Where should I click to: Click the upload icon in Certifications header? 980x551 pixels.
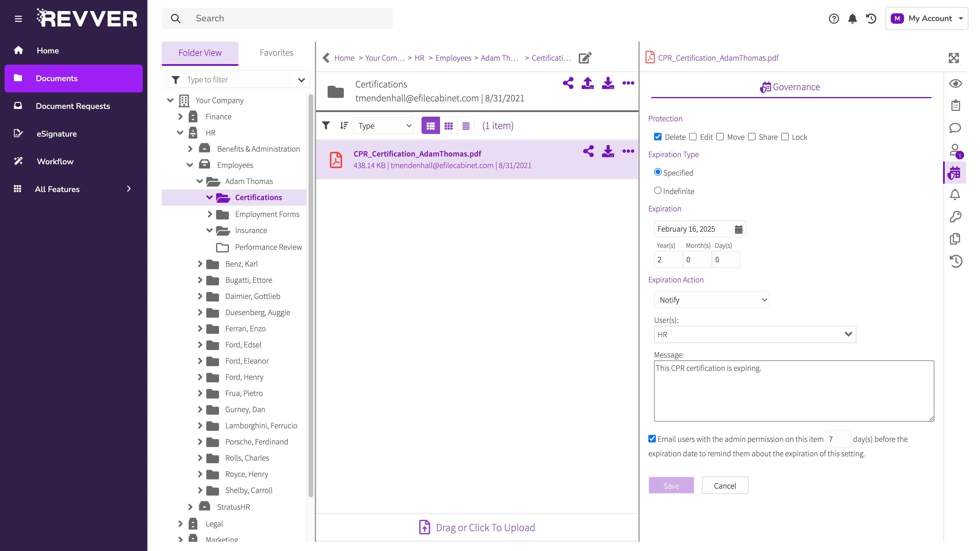click(587, 83)
